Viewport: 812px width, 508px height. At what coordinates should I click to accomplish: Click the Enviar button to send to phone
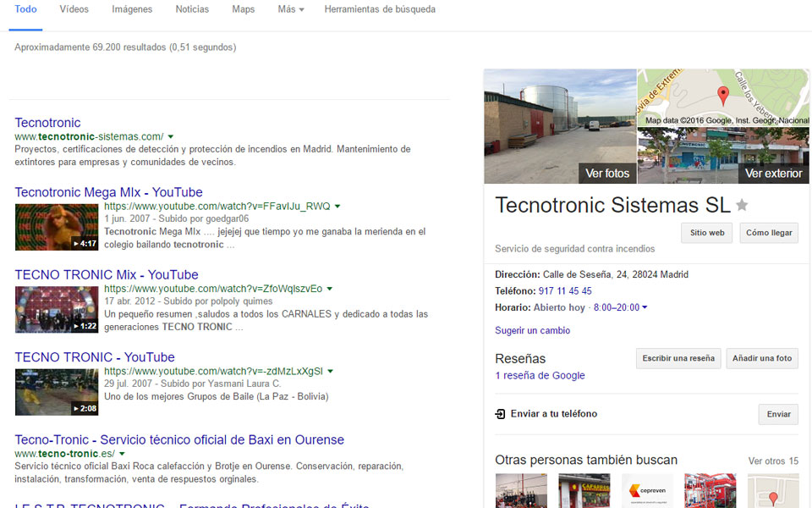pos(777,414)
